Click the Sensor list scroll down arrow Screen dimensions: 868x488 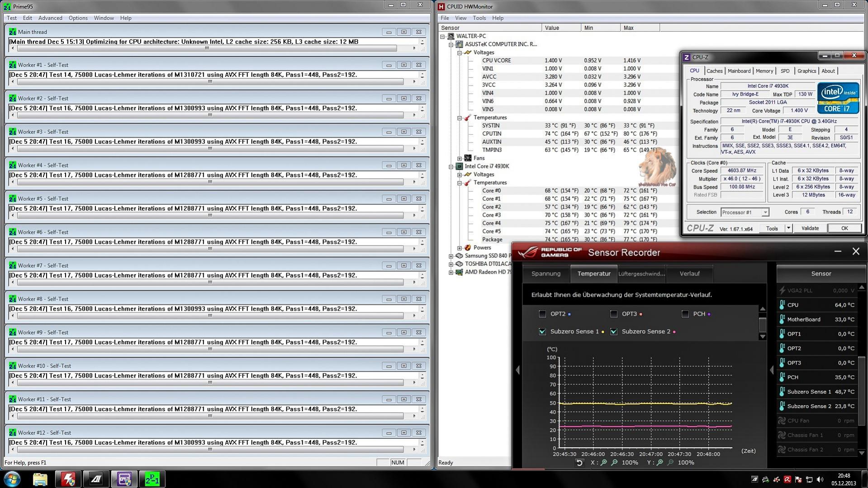[x=862, y=453]
